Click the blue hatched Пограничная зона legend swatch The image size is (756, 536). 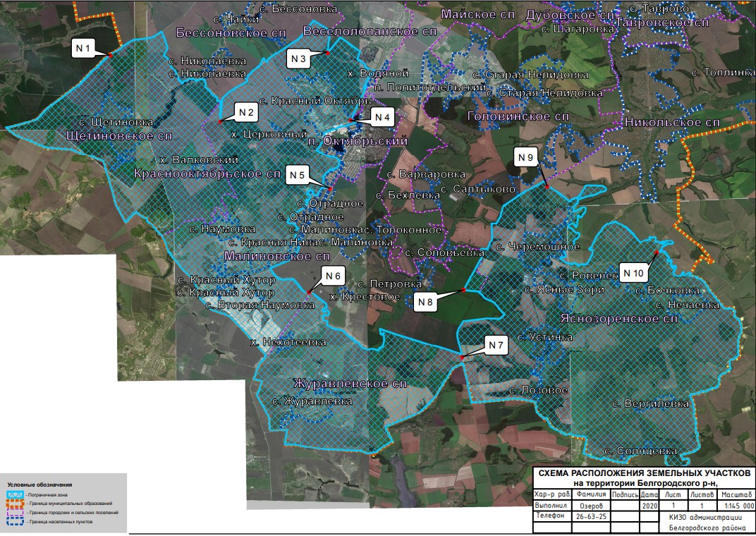click(x=15, y=494)
